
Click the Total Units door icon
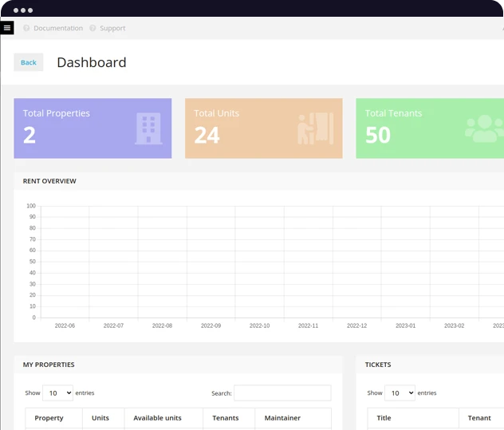(316, 128)
